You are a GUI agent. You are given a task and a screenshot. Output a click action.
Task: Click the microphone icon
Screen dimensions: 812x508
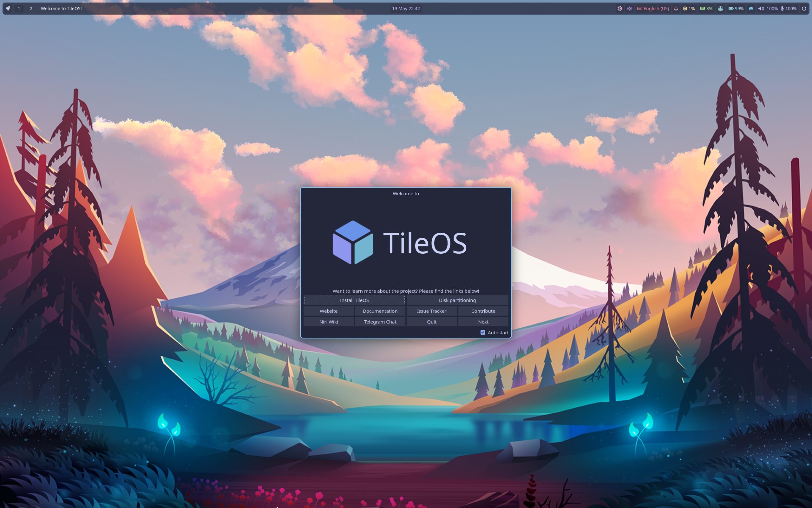click(x=782, y=8)
